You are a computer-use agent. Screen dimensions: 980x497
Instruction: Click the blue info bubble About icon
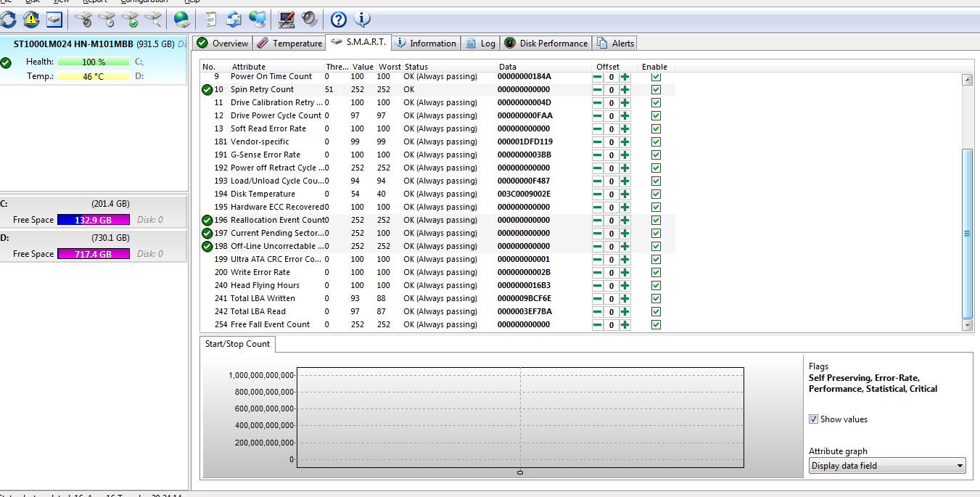361,19
